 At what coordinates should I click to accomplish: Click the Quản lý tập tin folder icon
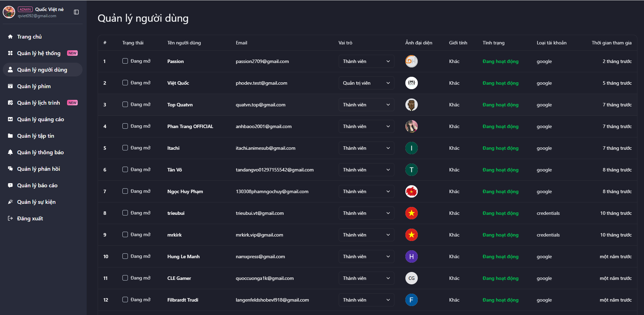(x=10, y=136)
